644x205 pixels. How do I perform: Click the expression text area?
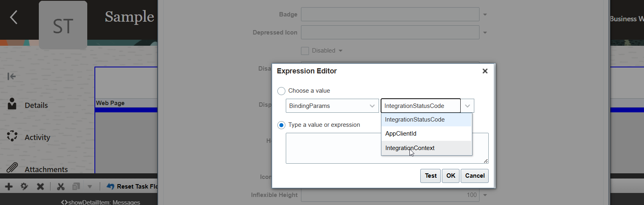tap(333, 148)
